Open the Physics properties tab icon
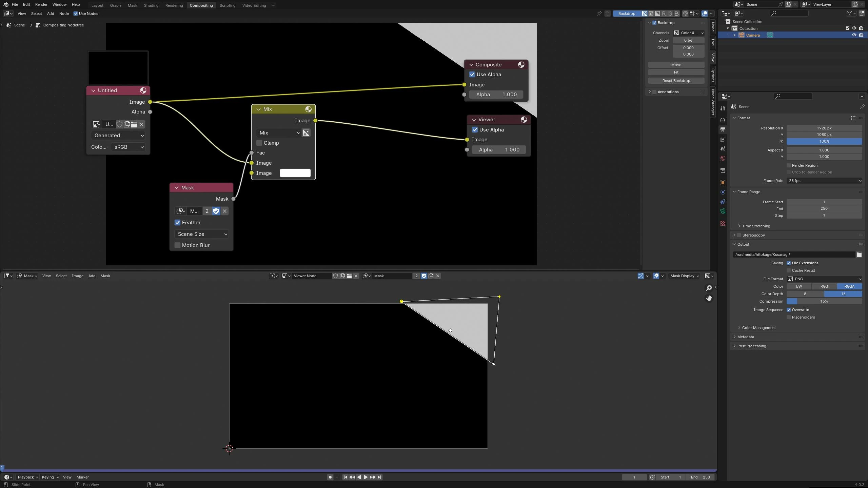 [723, 192]
